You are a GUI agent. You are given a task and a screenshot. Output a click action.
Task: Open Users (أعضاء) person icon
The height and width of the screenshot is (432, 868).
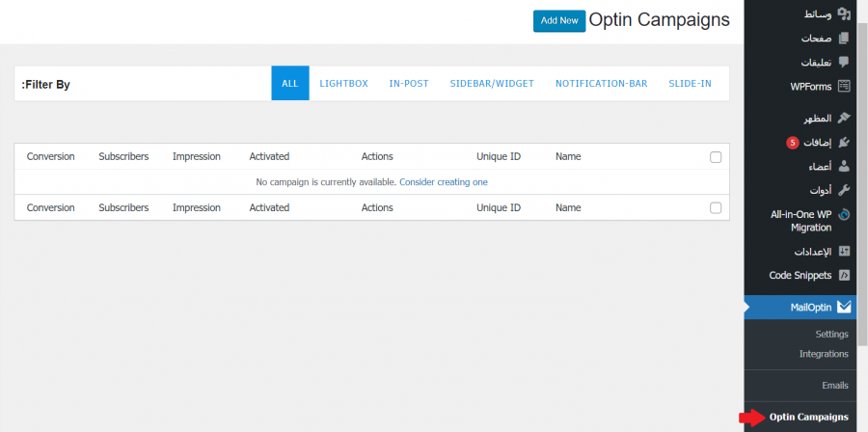[x=844, y=166]
